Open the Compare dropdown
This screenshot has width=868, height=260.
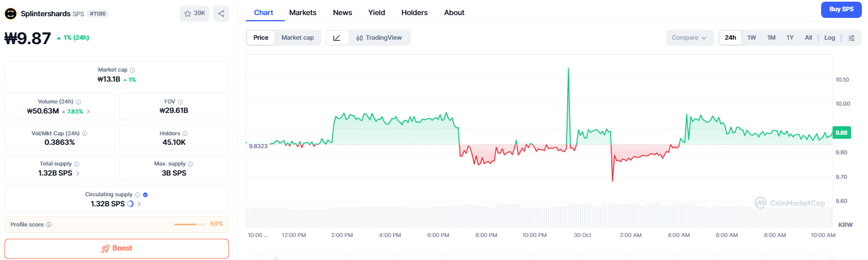point(689,37)
